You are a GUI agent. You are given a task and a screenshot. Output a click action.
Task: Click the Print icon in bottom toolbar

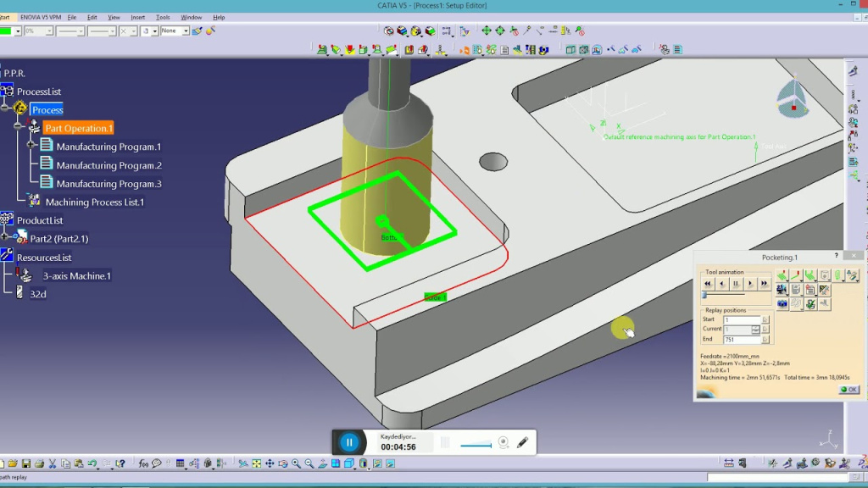click(x=39, y=463)
